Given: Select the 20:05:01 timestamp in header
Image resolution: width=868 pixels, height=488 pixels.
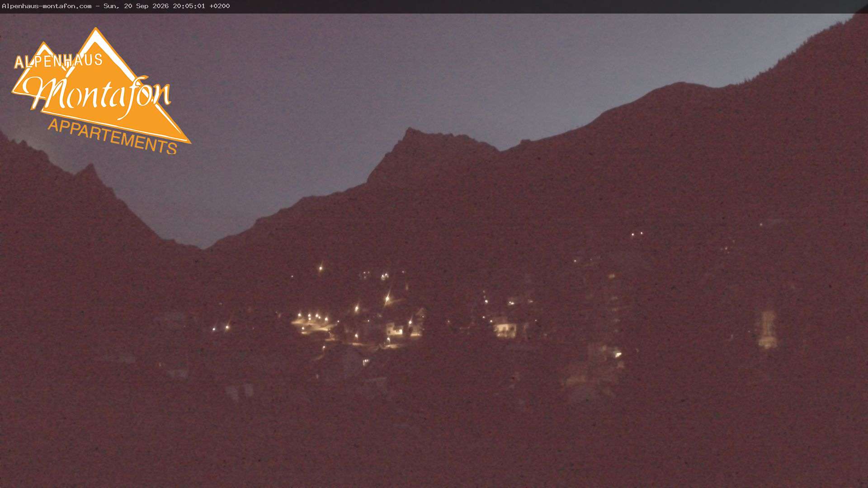Looking at the screenshot, I should click(189, 6).
